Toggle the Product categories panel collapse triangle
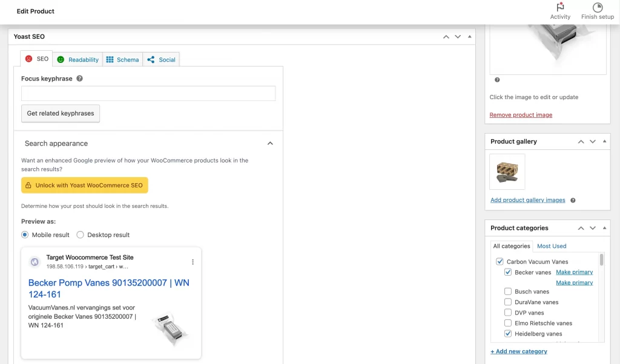 tap(604, 228)
